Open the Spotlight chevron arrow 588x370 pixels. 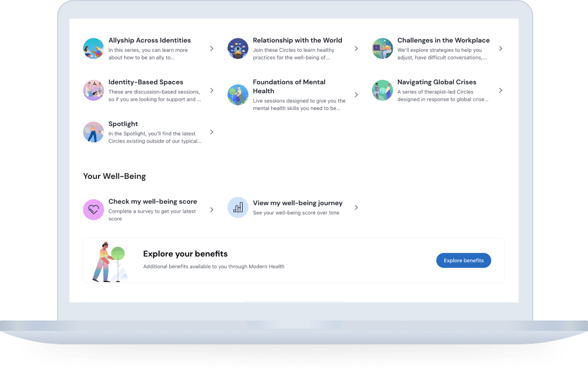click(212, 132)
